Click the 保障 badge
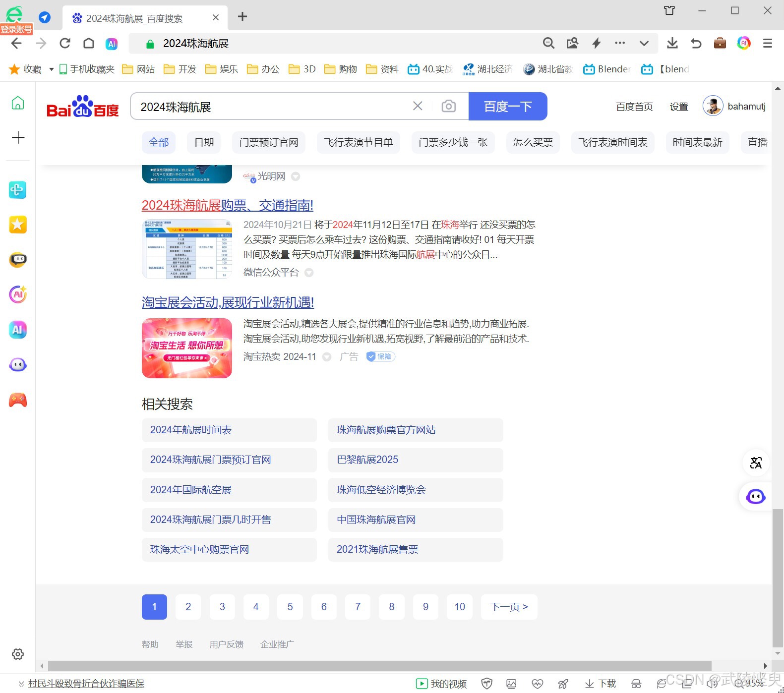 point(380,356)
